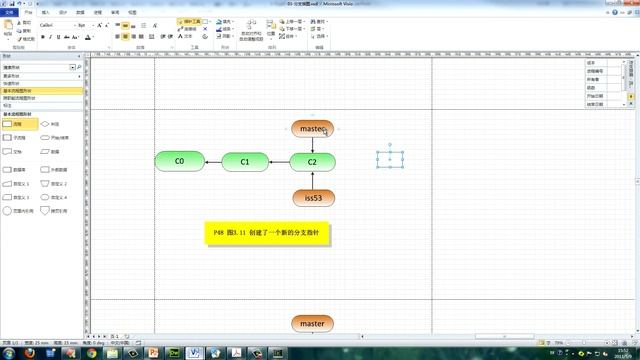The width and height of the screenshot is (640, 360).
Task: Toggle align left in paragraph group
Action: click(118, 37)
